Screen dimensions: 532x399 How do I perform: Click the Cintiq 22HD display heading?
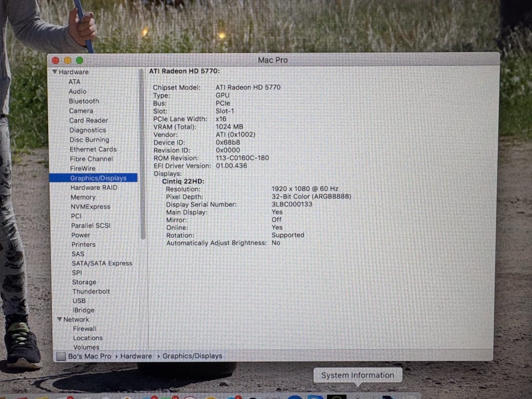pyautogui.click(x=183, y=182)
